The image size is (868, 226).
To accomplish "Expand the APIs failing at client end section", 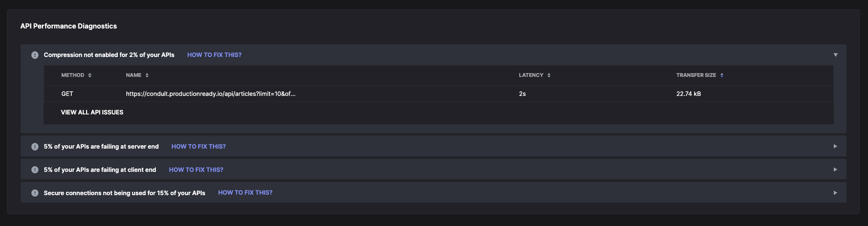I will tap(835, 169).
